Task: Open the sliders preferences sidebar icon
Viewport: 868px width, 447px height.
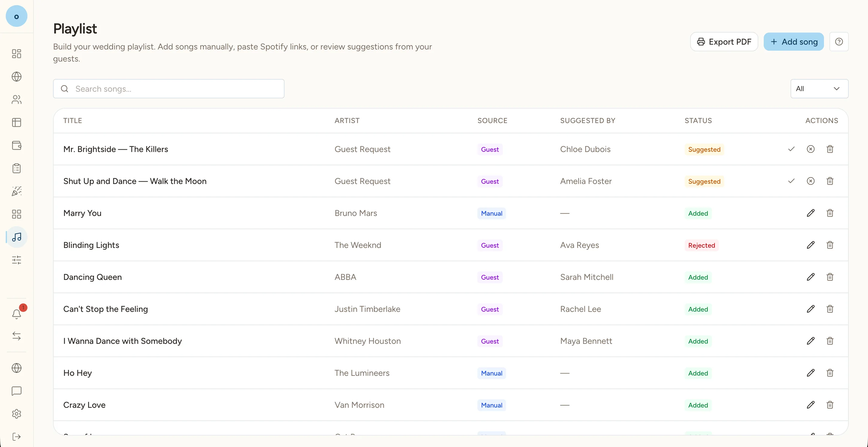Action: (17, 260)
